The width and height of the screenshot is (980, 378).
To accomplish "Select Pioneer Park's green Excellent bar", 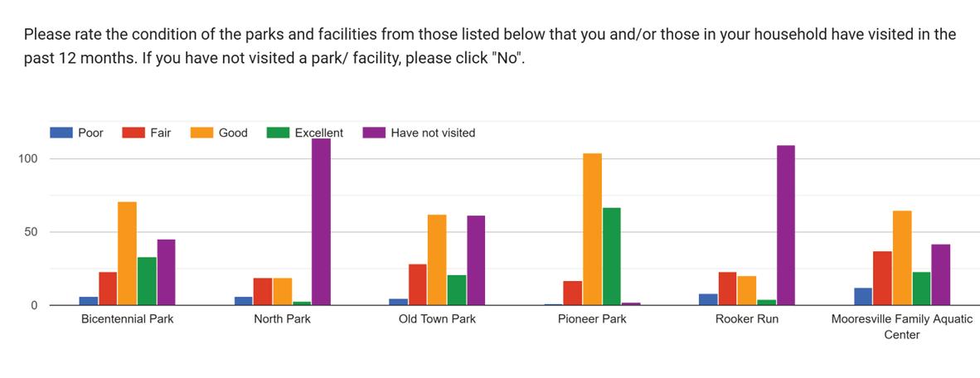I will 612,256.
